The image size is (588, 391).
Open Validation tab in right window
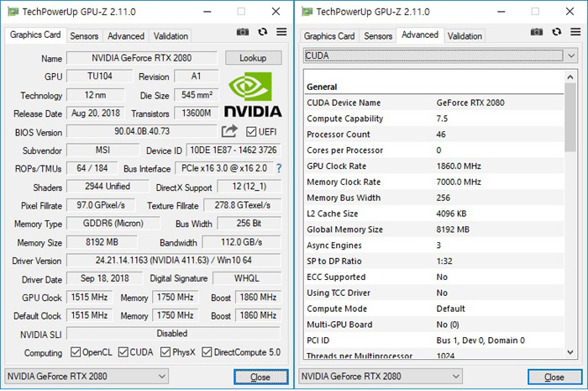(465, 36)
